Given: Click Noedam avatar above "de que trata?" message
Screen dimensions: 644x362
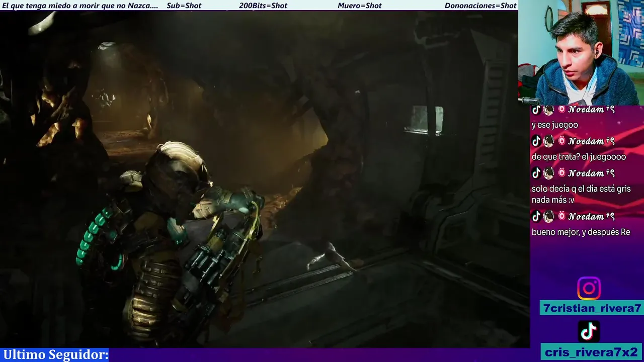Looking at the screenshot, I should pos(548,141).
